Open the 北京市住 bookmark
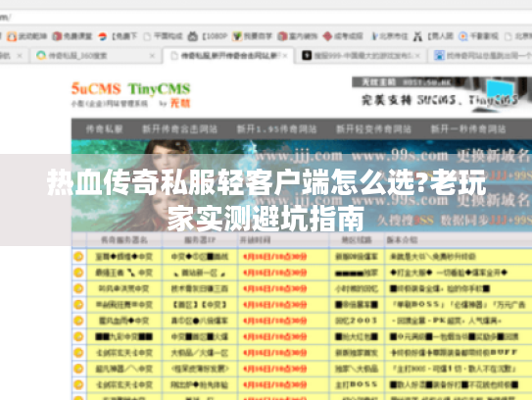532x400 pixels. [x=389, y=36]
